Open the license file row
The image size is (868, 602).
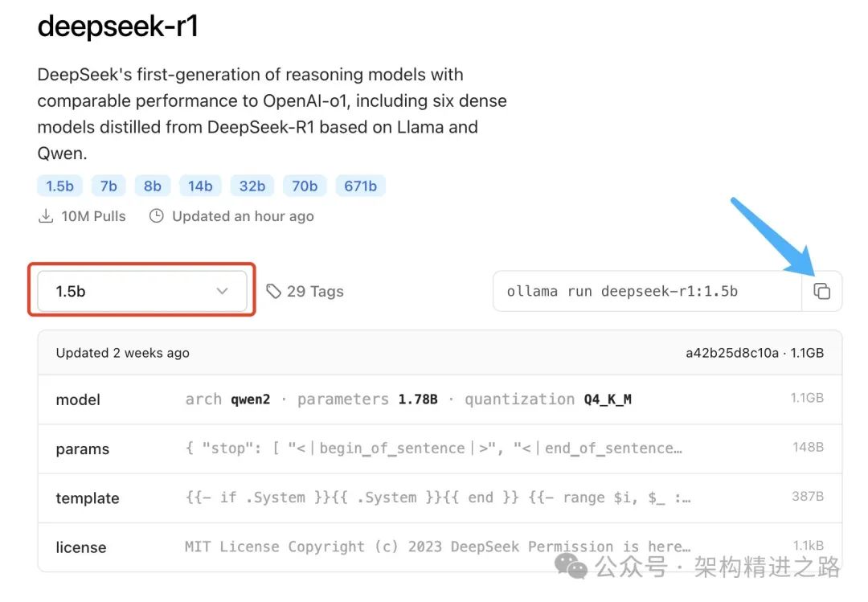pos(439,547)
